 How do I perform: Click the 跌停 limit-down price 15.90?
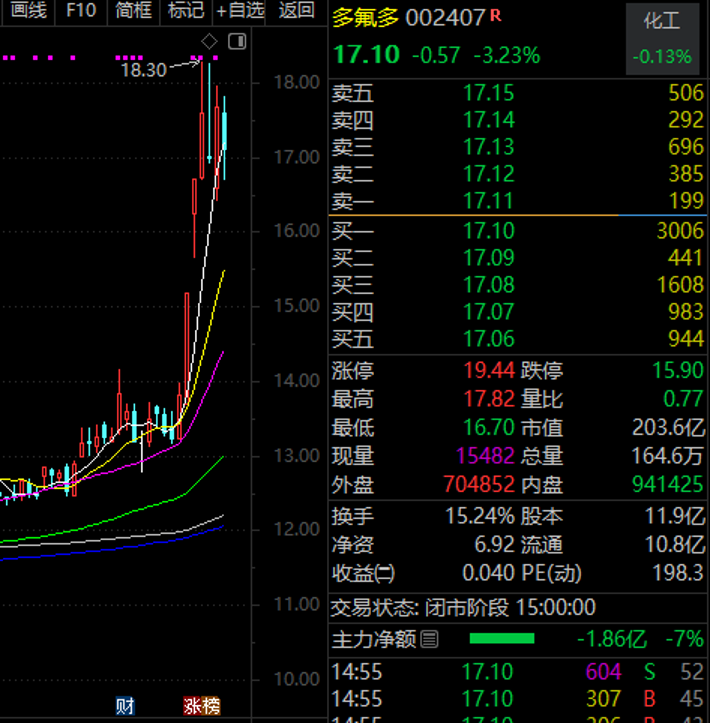point(677,371)
